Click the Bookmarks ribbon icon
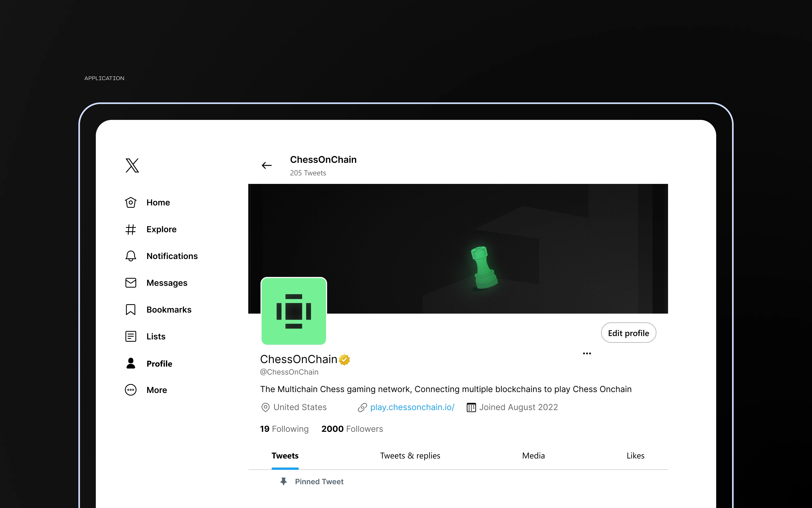This screenshot has width=812, height=508. (131, 310)
